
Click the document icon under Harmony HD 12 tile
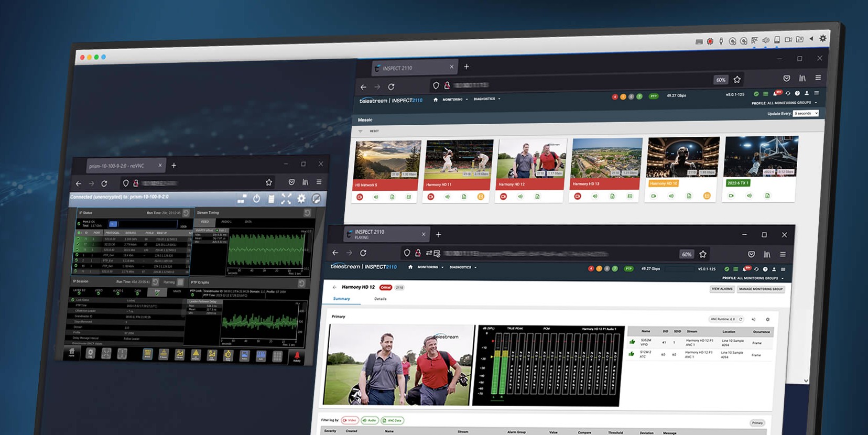[x=537, y=197]
